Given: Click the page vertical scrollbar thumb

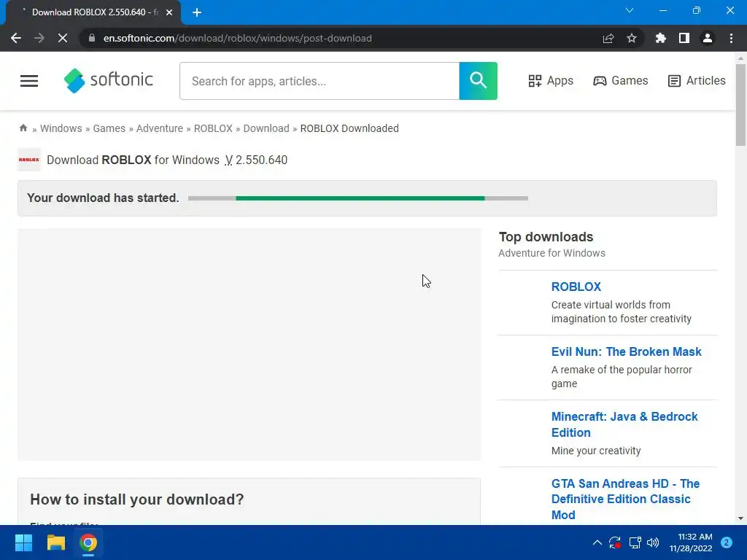Looking at the screenshot, I should pos(740,105).
